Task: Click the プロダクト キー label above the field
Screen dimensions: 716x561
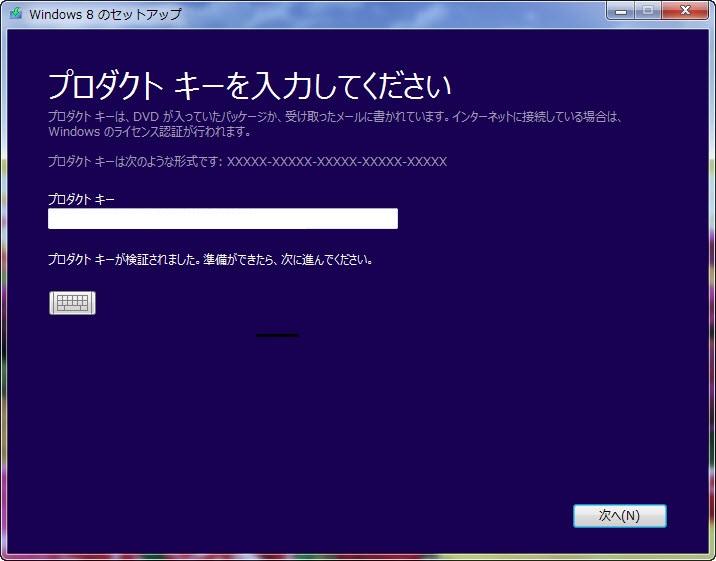Action: (81, 199)
